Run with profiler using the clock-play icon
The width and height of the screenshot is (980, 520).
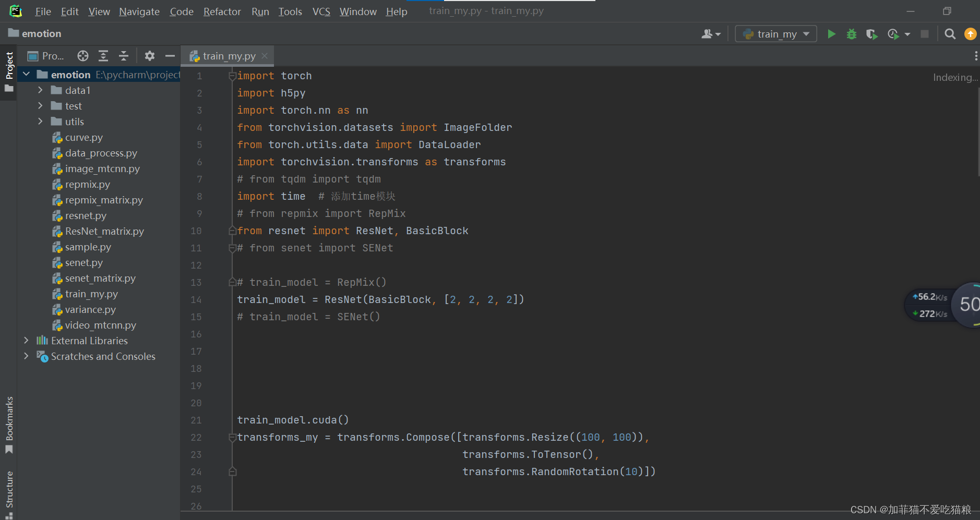pos(893,34)
